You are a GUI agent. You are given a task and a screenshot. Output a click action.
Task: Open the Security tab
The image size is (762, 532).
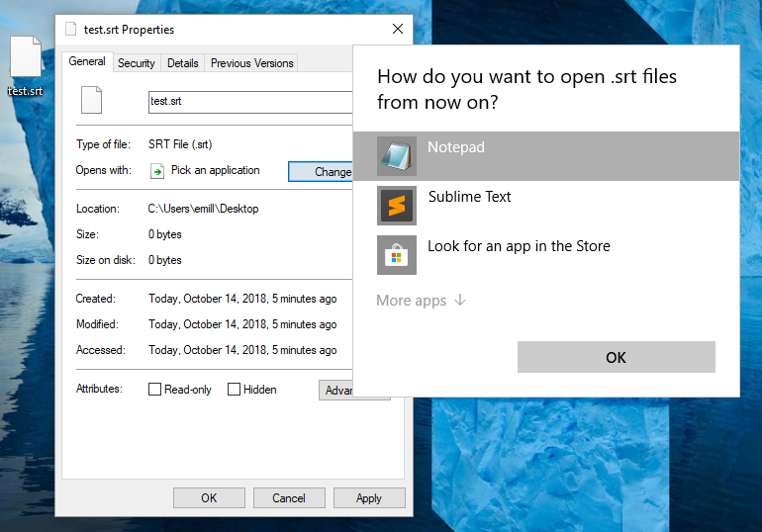(x=137, y=63)
